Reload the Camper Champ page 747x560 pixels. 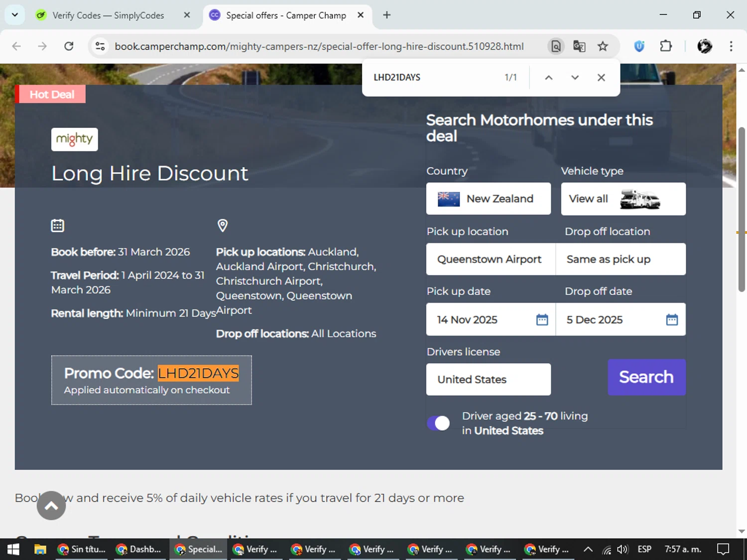(69, 46)
